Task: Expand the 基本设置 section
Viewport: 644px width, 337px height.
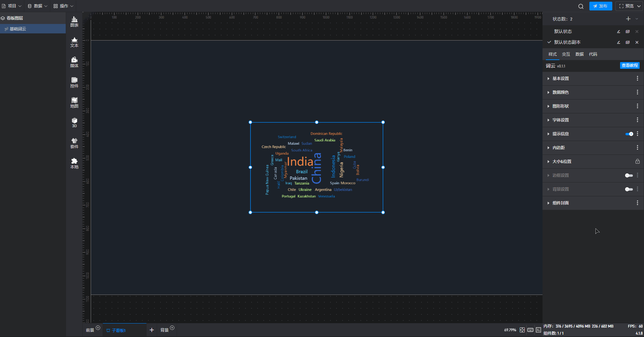Action: pyautogui.click(x=560, y=79)
